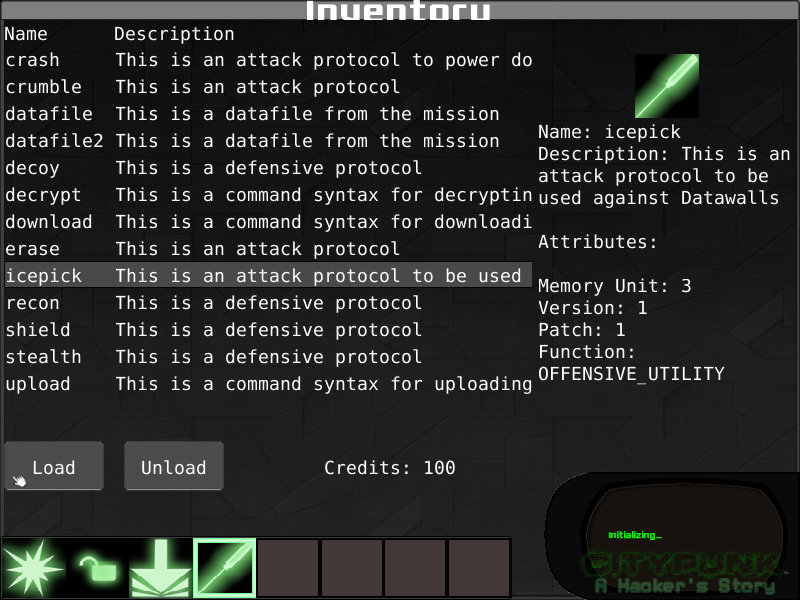The image size is (800, 600).
Task: Click the green open padlock hotbar icon
Action: pos(97,568)
